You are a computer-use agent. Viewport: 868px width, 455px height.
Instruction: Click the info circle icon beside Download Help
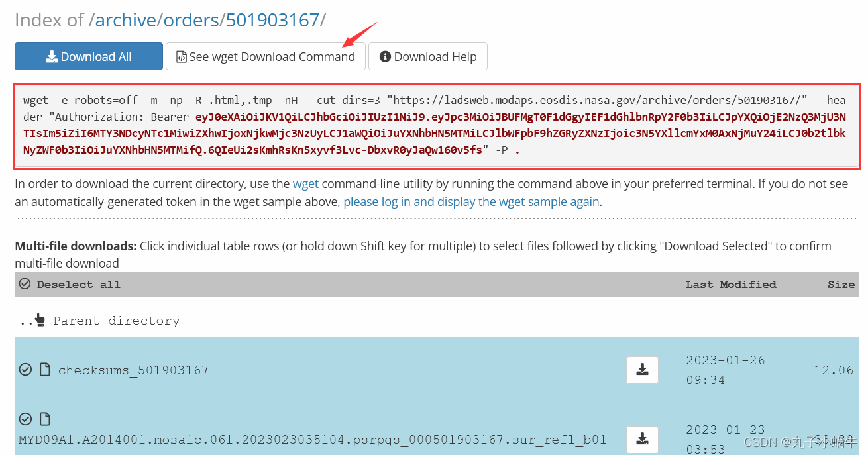pyautogui.click(x=385, y=56)
